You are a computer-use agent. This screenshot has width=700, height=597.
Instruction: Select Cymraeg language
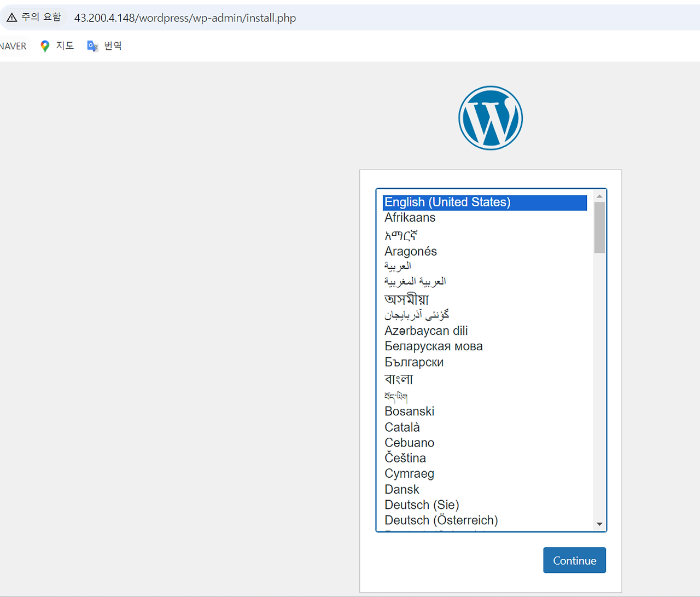click(485, 474)
